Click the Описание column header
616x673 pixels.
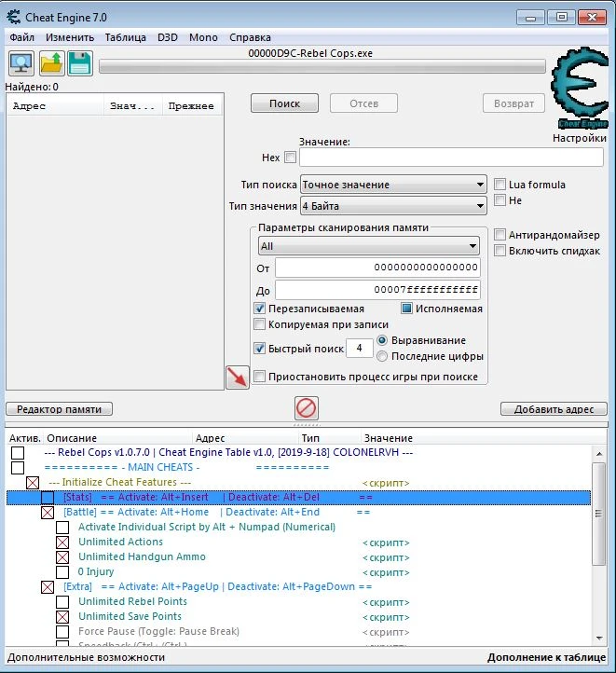118,438
